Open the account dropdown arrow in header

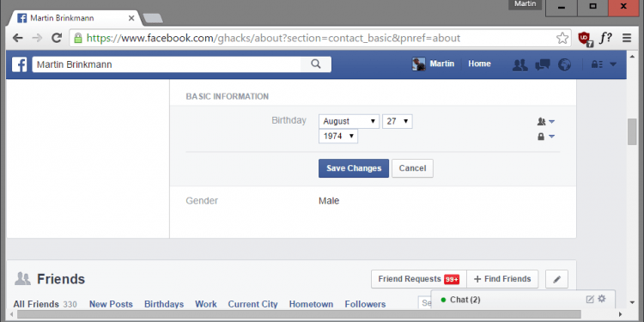(613, 64)
